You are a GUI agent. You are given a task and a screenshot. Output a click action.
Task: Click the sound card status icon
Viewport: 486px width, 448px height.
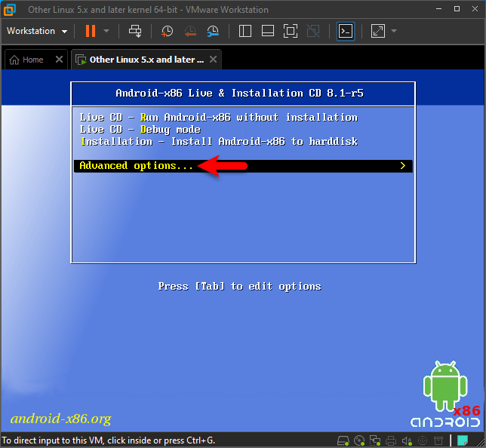pyautogui.click(x=407, y=440)
